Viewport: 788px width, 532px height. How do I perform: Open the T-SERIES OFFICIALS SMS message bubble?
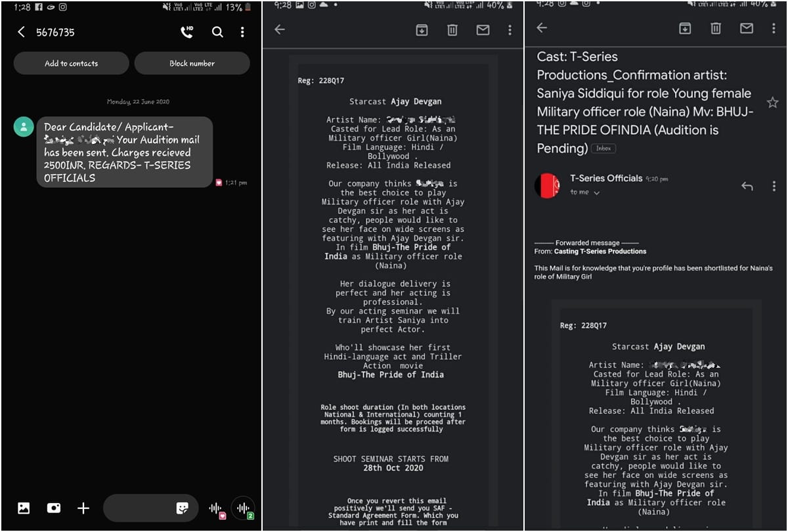(124, 152)
